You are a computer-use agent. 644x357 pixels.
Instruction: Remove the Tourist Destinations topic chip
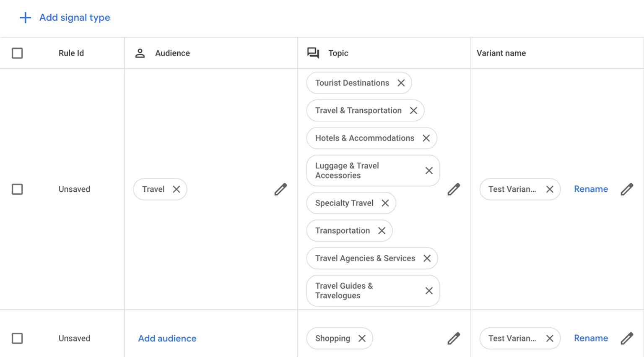point(401,83)
